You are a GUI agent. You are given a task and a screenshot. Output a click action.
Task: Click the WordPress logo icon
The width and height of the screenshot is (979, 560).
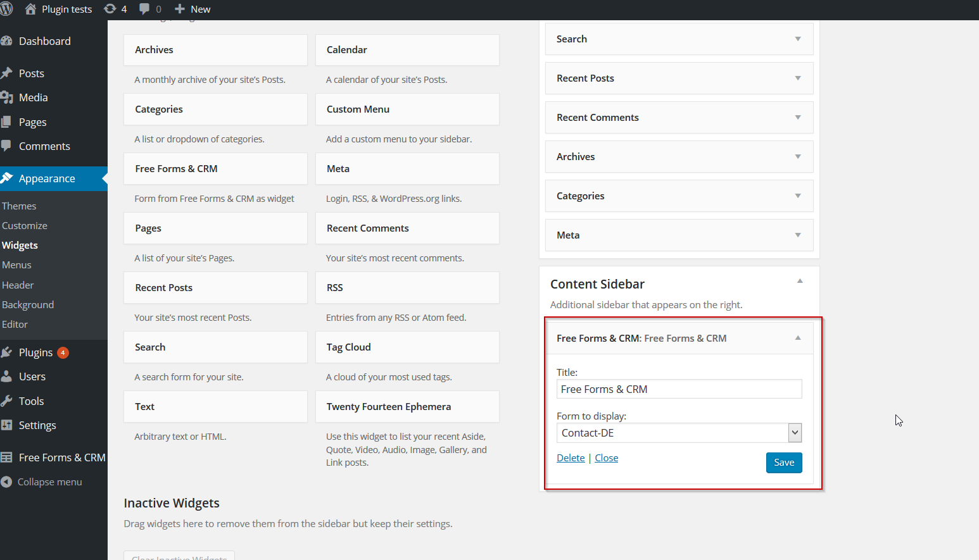pyautogui.click(x=6, y=9)
